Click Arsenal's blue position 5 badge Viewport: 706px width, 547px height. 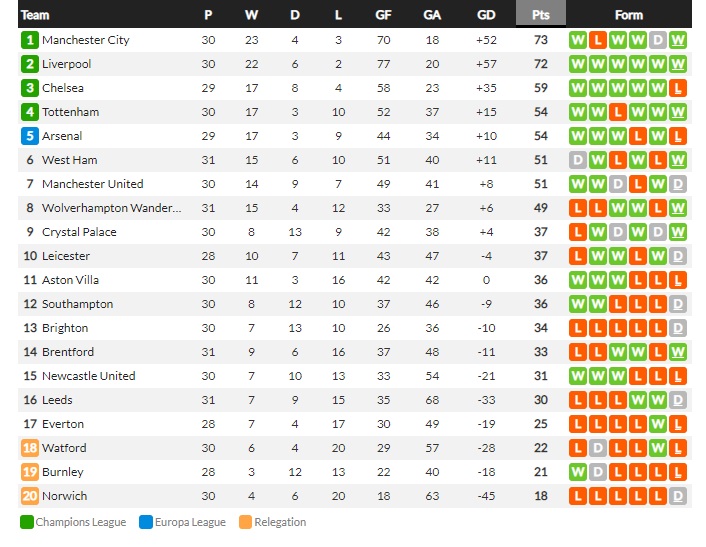(x=30, y=136)
